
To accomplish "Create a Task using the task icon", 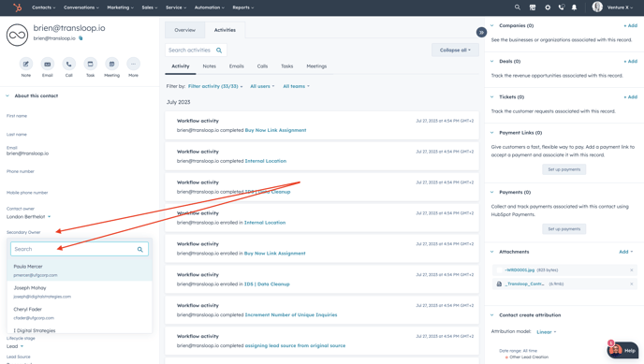I will tap(91, 64).
